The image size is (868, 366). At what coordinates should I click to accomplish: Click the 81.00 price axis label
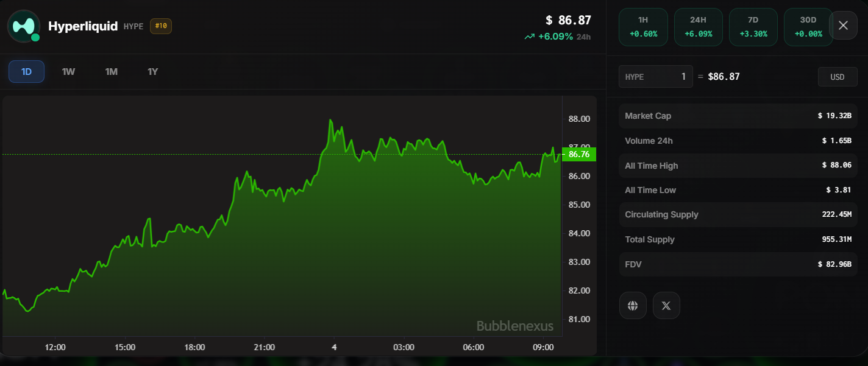click(579, 319)
